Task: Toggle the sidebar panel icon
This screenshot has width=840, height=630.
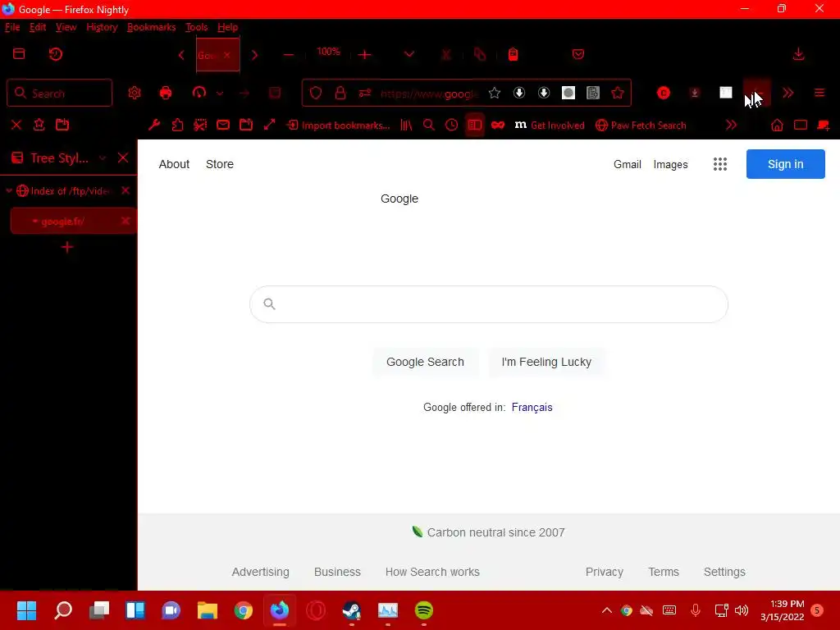Action: [475, 125]
